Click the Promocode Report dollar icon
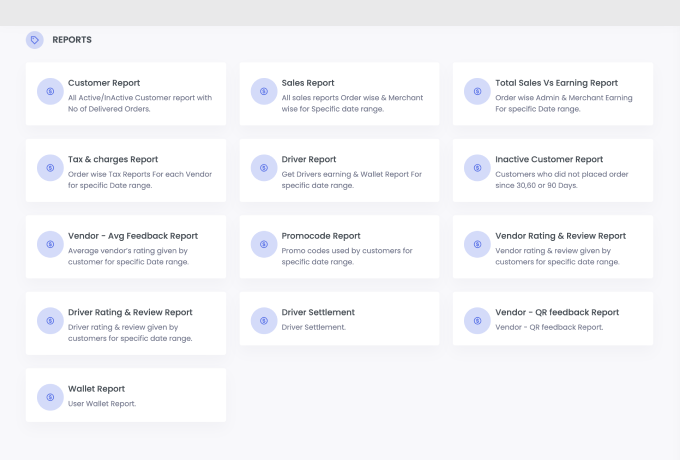The height and width of the screenshot is (460, 680). (264, 245)
